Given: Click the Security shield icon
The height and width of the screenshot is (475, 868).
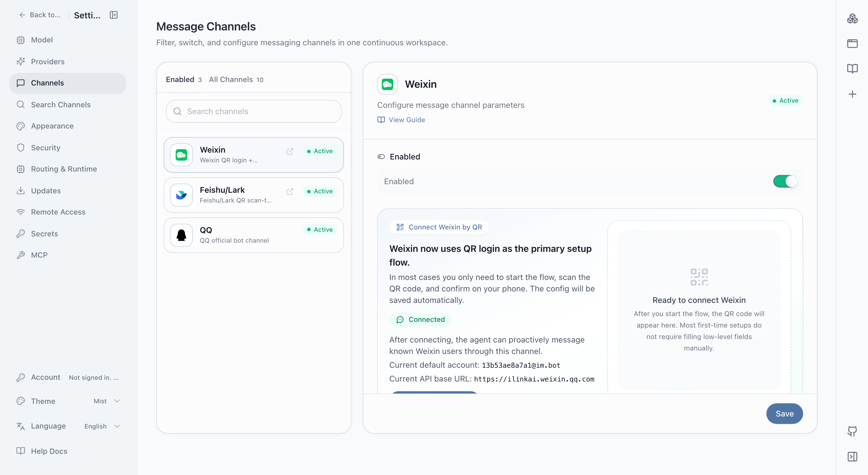Looking at the screenshot, I should tap(21, 147).
